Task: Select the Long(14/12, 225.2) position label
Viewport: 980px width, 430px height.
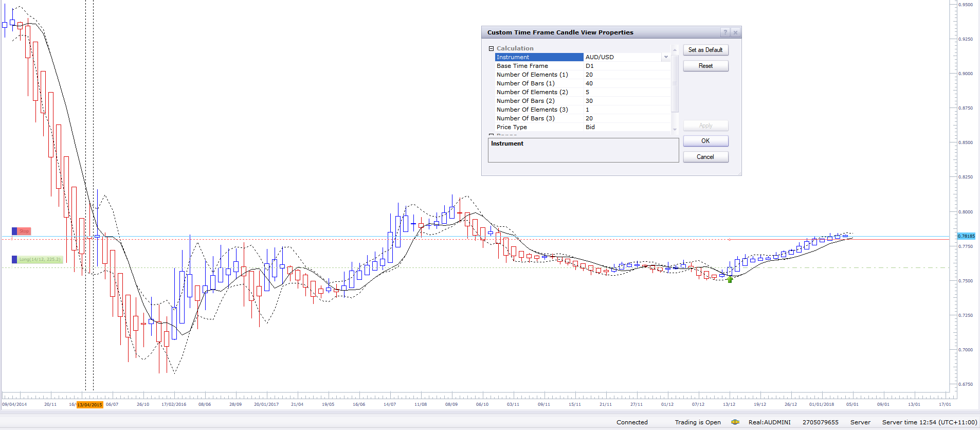Action: pos(40,260)
